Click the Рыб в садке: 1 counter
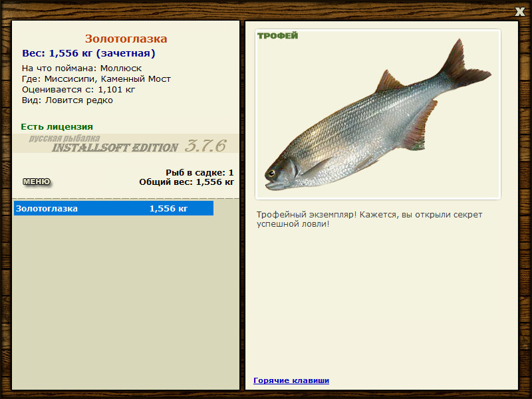The width and height of the screenshot is (532, 399). (199, 172)
